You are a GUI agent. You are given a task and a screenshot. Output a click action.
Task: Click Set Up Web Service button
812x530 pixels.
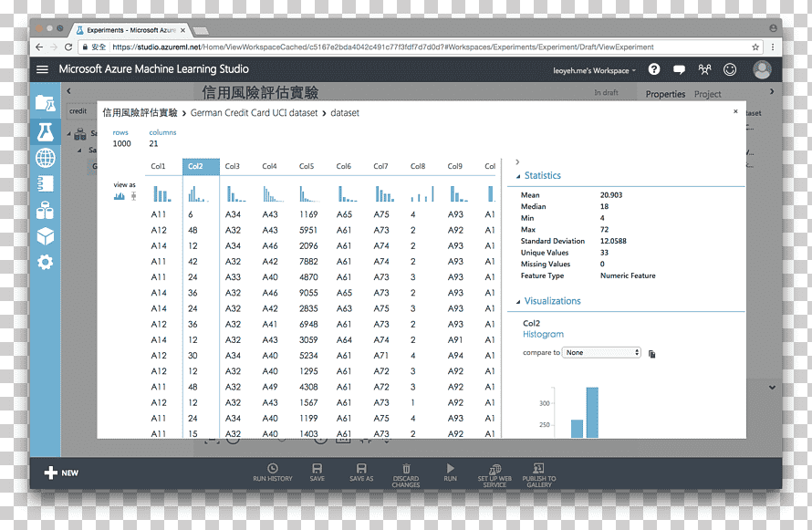click(494, 475)
